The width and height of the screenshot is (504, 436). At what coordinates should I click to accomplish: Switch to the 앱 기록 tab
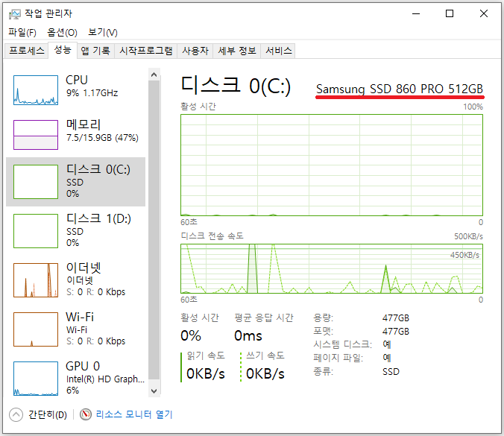pyautogui.click(x=95, y=51)
